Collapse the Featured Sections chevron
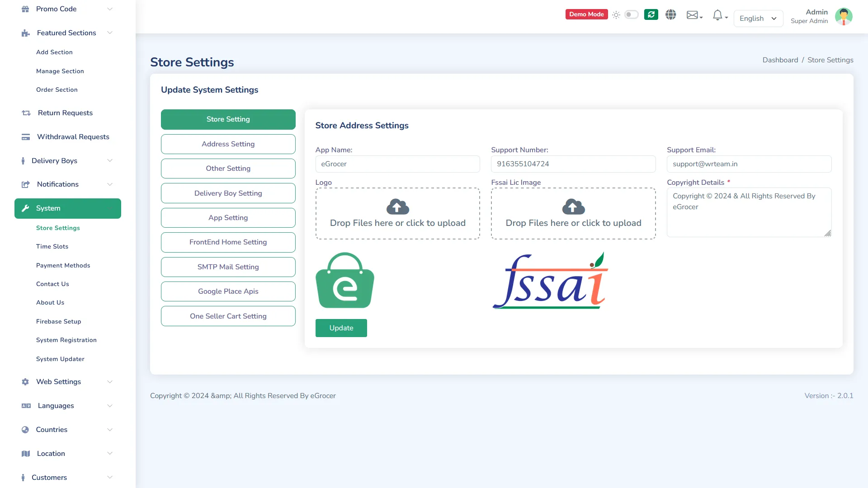Viewport: 868px width, 488px height. point(110,33)
